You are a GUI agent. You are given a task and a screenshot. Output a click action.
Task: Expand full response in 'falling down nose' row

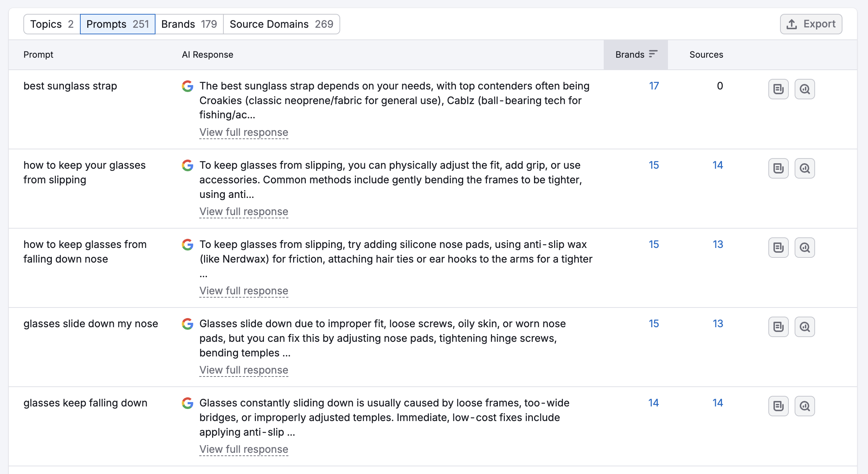pos(243,291)
